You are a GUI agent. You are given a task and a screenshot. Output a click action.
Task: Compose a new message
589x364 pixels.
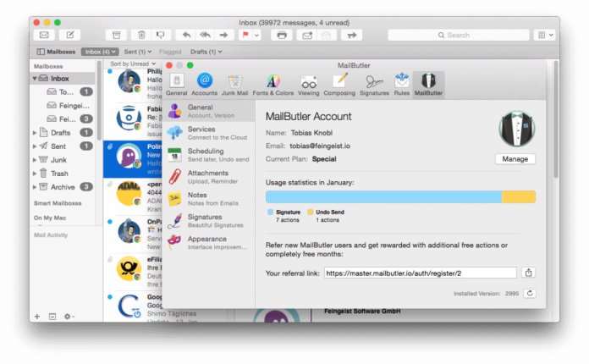click(x=70, y=35)
